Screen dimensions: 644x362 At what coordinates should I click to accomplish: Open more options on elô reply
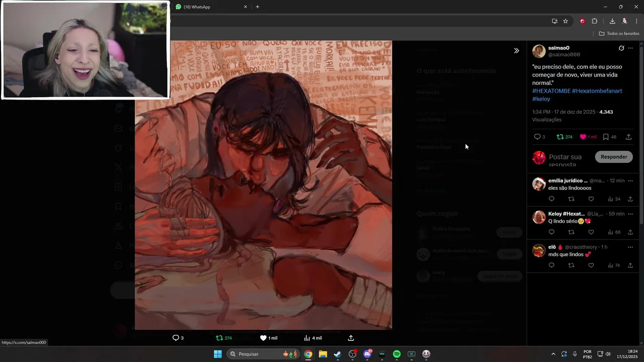pyautogui.click(x=630, y=247)
